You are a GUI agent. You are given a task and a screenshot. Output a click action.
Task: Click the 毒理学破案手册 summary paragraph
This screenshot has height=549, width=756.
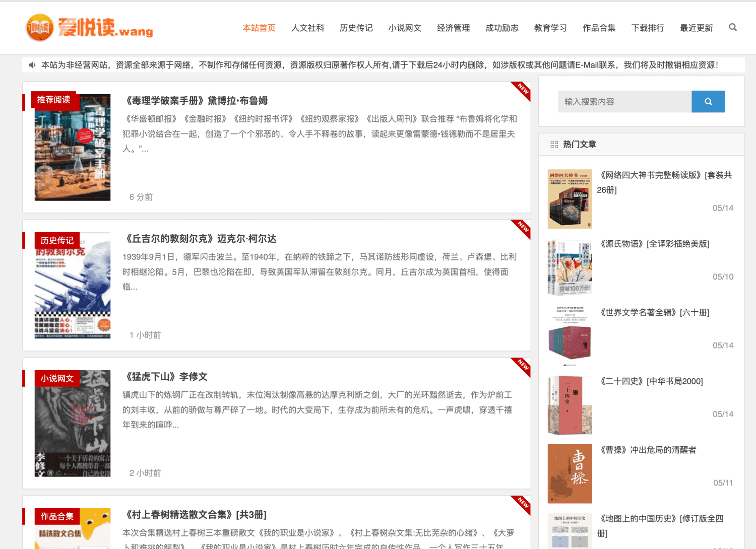(x=320, y=134)
